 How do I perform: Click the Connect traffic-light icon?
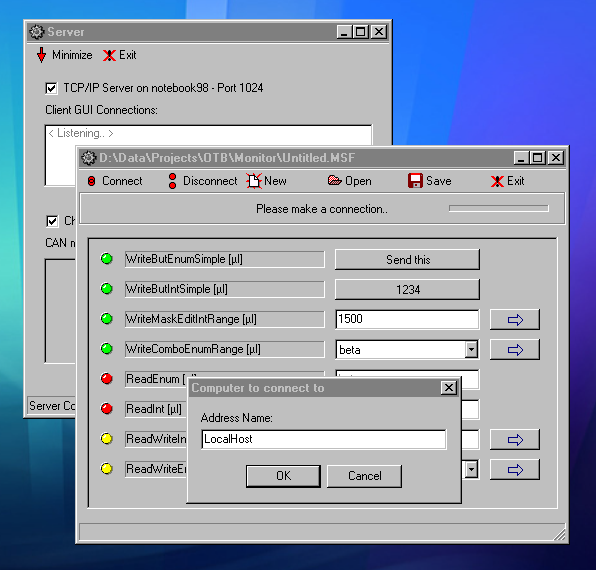91,181
